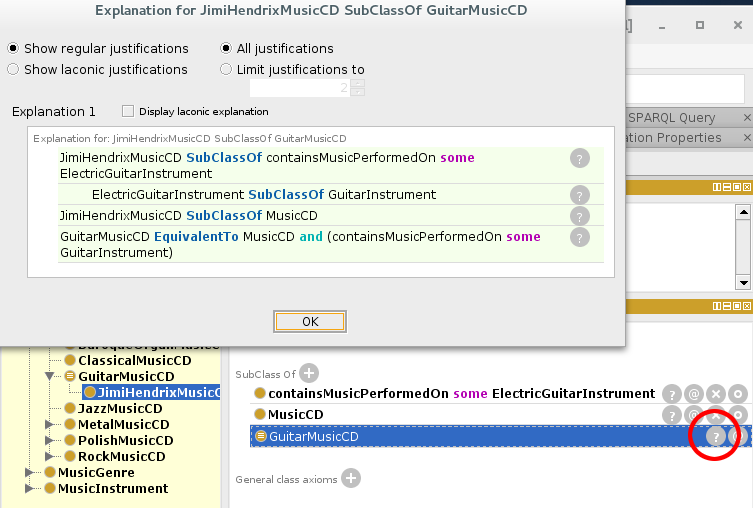Screen dimensions: 753x508
Task: Edit the MusicCD superclass row
Action: tap(738, 415)
